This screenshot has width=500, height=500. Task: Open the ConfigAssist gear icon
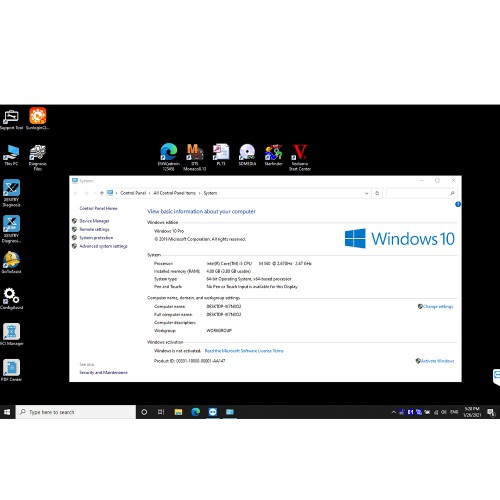click(x=11, y=299)
